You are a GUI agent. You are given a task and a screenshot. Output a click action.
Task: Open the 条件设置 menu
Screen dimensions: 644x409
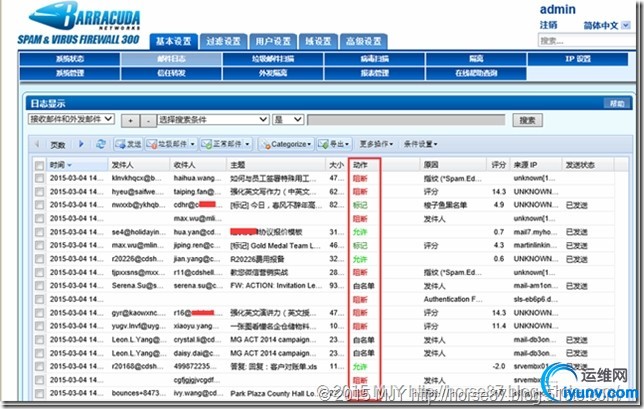(x=421, y=144)
